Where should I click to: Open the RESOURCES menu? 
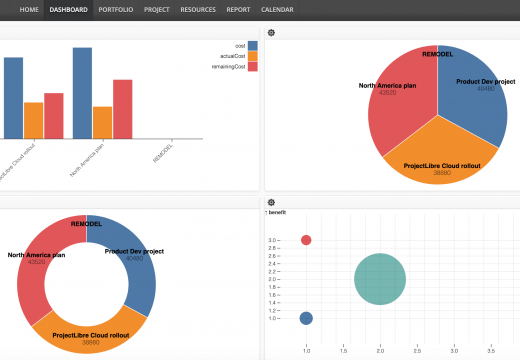(x=198, y=10)
